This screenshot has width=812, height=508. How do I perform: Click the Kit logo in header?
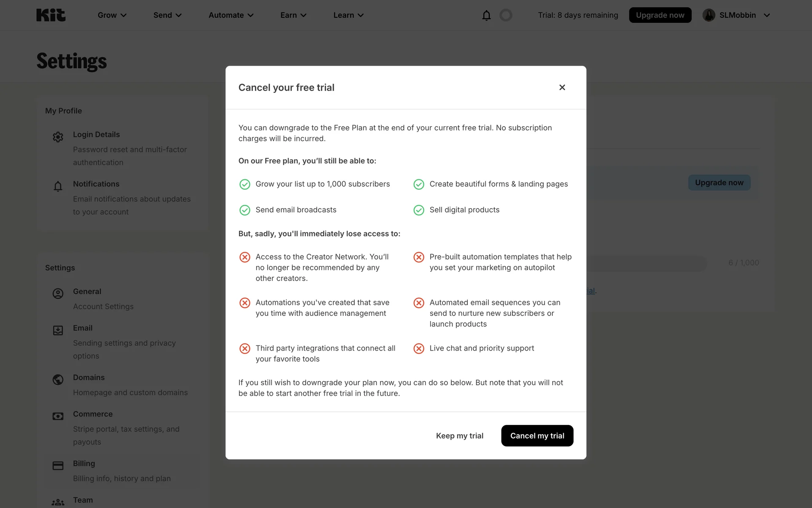tap(51, 15)
